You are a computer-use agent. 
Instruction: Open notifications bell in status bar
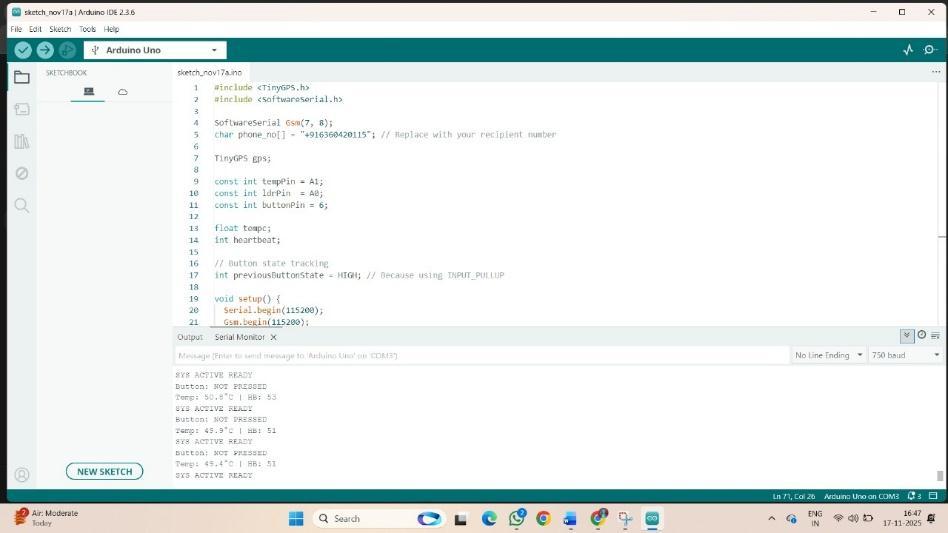[914, 496]
